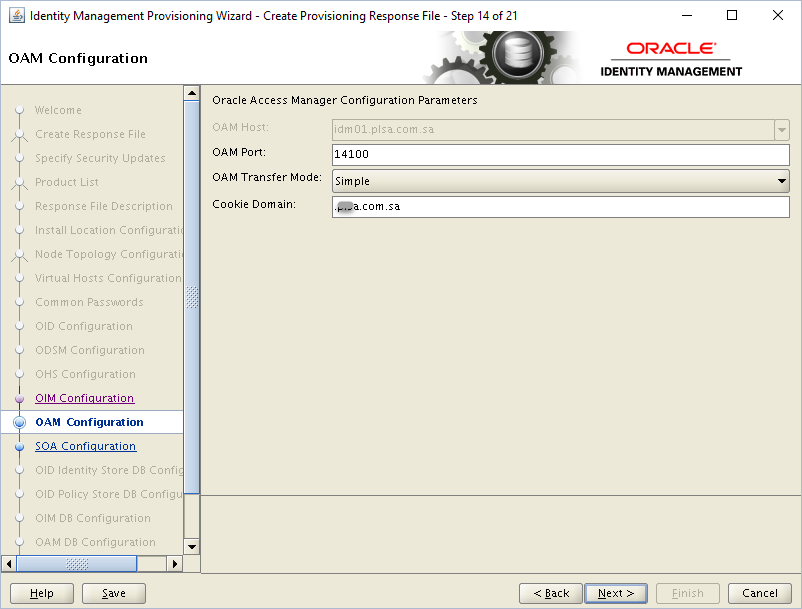Click the OAM Host dropdown arrow
Screen dimensions: 802x609
pyautogui.click(x=780, y=130)
